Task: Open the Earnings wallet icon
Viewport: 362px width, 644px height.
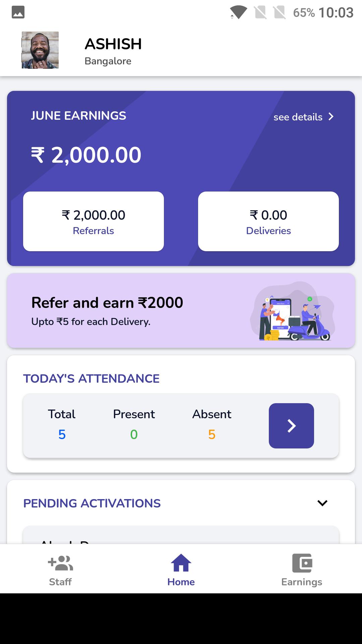Action: point(302,563)
